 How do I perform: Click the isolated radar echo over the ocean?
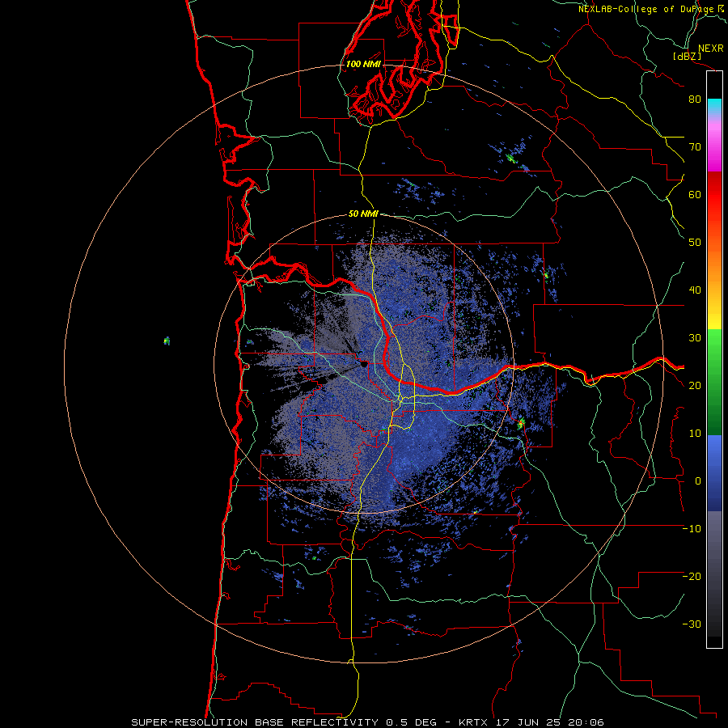(167, 341)
